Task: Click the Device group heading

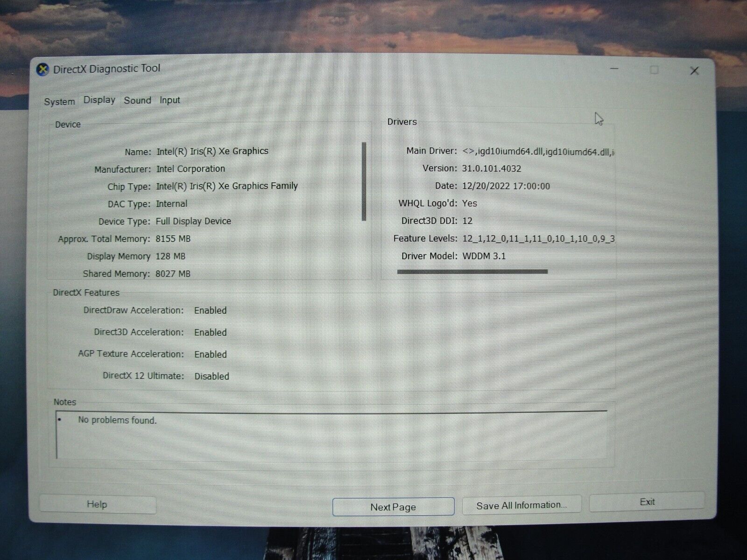Action: pyautogui.click(x=68, y=125)
